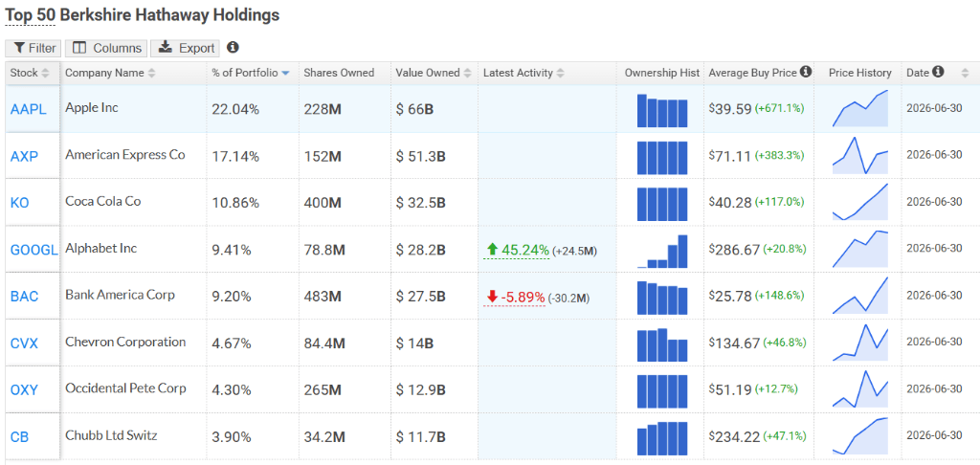Export the holdings table
The width and height of the screenshot is (980, 465).
point(186,48)
